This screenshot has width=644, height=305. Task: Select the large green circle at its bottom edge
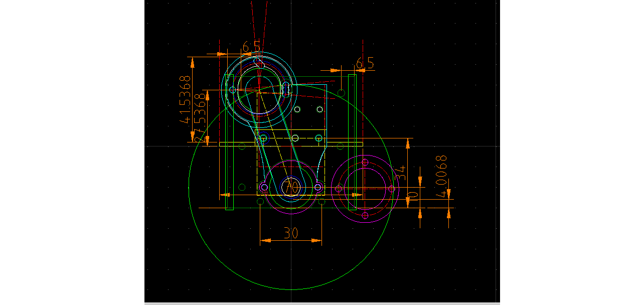tap(291, 289)
